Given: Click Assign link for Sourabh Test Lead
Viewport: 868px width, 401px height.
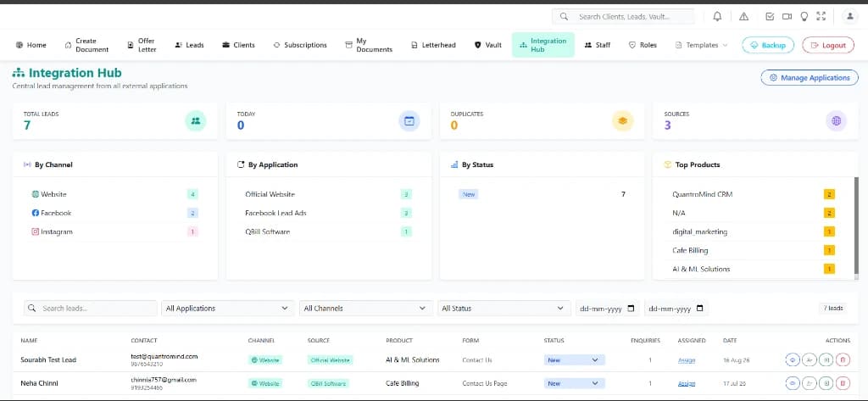Looking at the screenshot, I should click(687, 360).
